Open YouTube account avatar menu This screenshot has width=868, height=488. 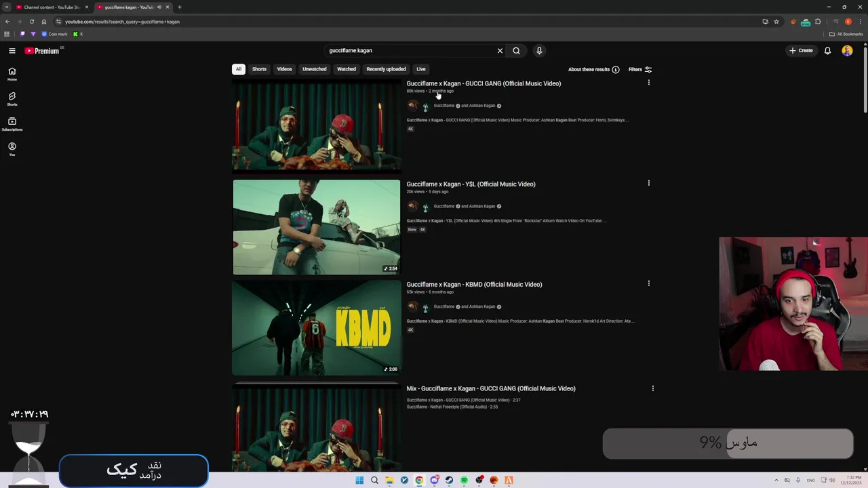[x=847, y=51]
